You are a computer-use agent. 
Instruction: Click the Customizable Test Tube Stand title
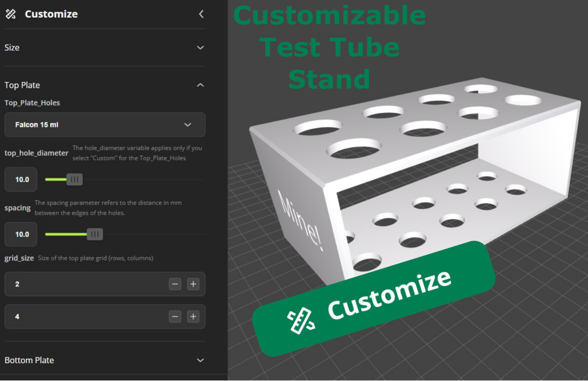coord(329,47)
